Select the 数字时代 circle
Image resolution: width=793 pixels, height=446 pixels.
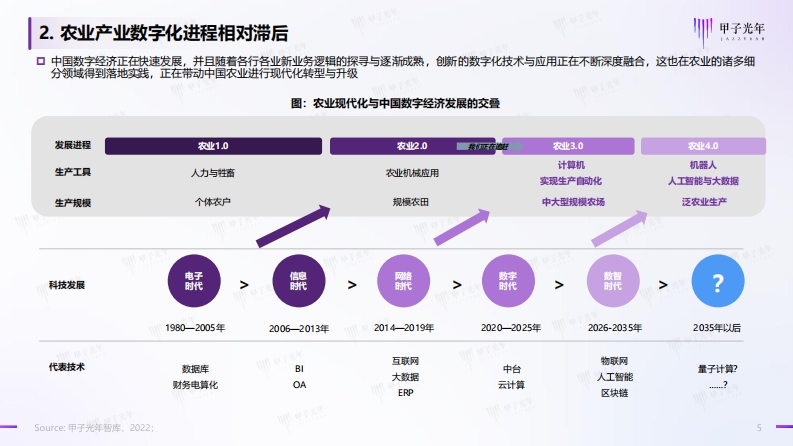508,281
